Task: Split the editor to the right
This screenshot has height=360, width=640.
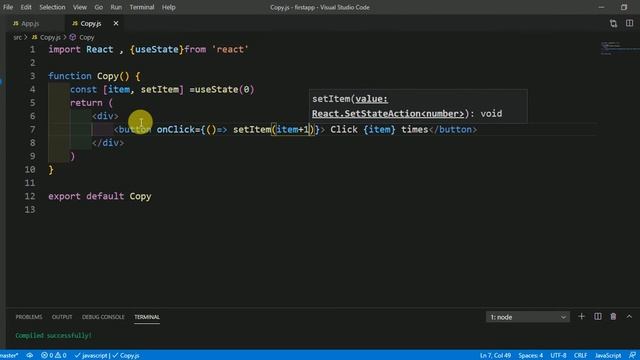Action: (629, 23)
